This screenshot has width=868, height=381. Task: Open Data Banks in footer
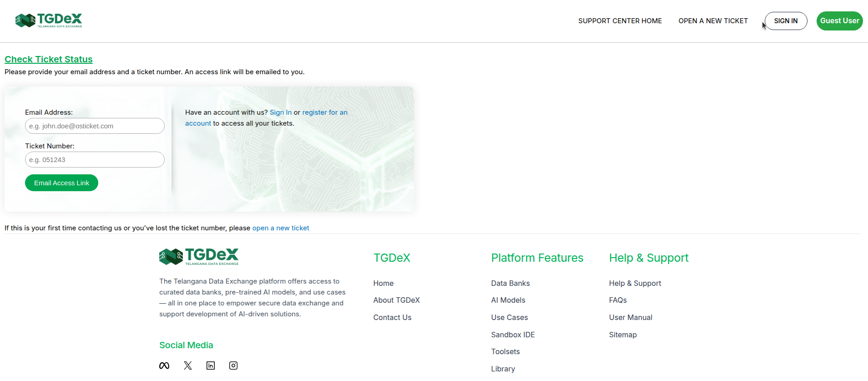coord(510,283)
